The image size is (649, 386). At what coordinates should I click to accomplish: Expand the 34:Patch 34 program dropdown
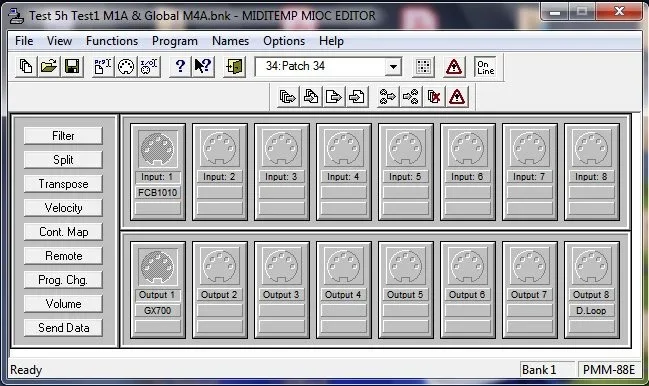[393, 66]
